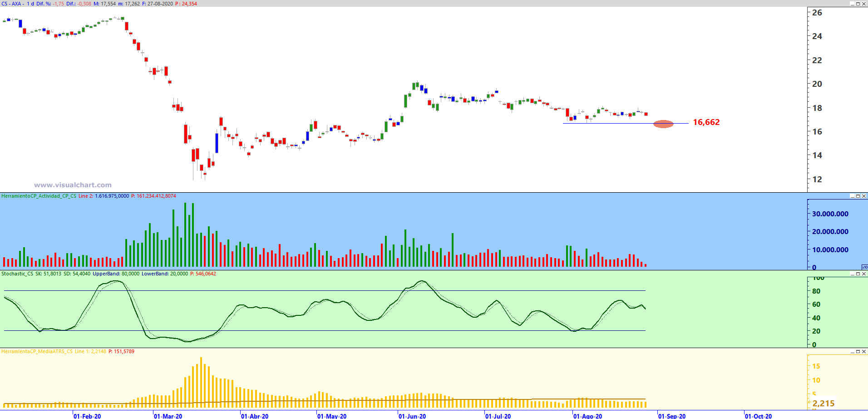Minimize the AXA price chart panel
The height and width of the screenshot is (419, 868).
(852, 4)
